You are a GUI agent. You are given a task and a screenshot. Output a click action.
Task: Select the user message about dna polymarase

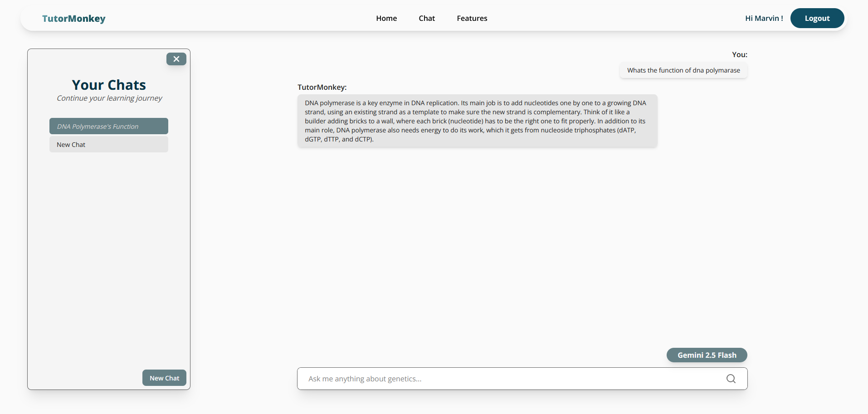[683, 70]
